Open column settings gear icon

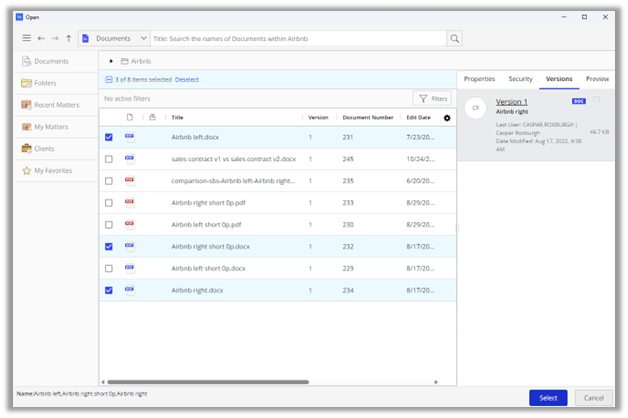tap(447, 118)
